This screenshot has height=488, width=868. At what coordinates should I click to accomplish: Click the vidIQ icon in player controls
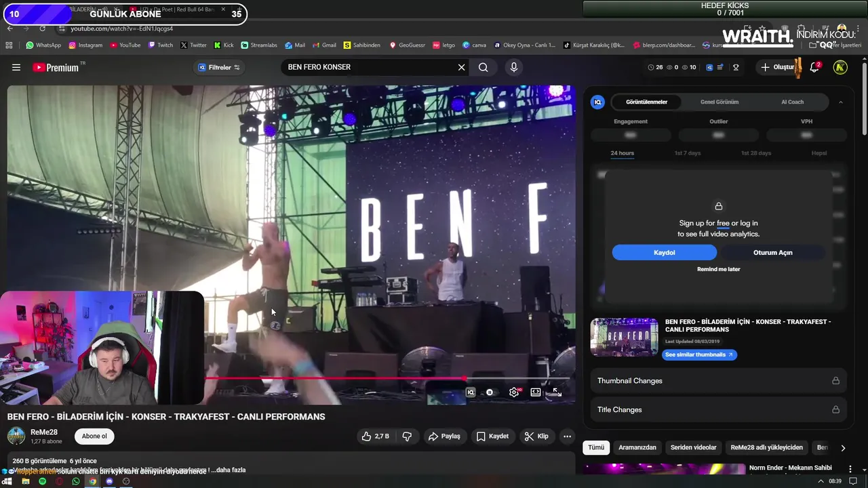point(471,392)
